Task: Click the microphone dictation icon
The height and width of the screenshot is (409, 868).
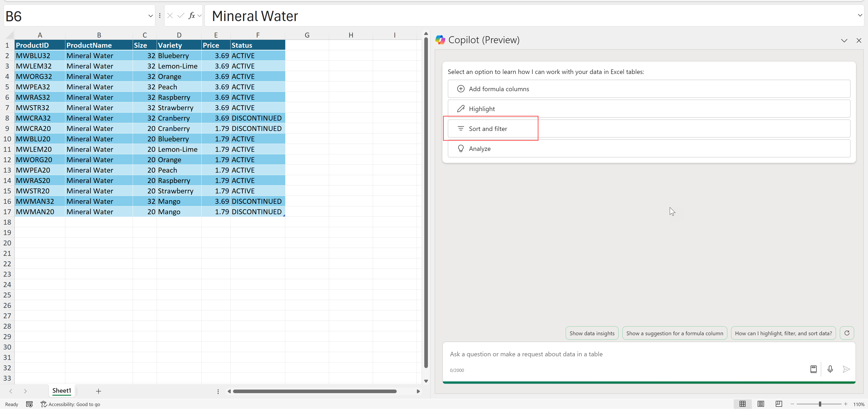Action: click(830, 369)
